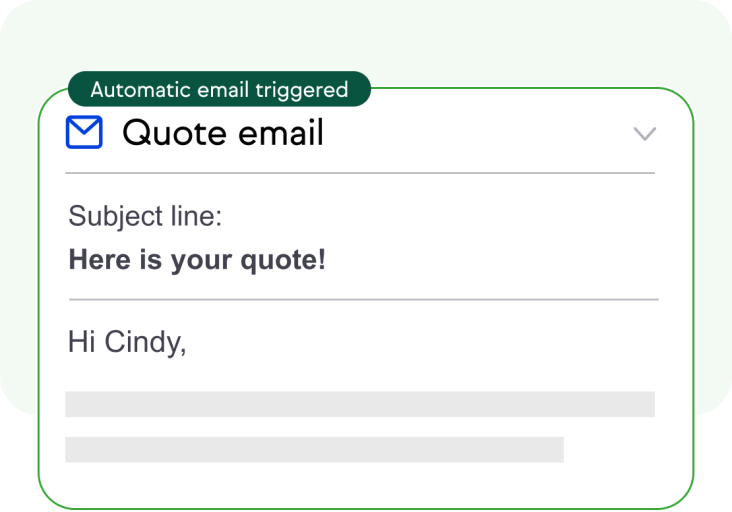Click the Hi Cindy, greeting line
This screenshot has height=512, width=732.
[x=127, y=342]
